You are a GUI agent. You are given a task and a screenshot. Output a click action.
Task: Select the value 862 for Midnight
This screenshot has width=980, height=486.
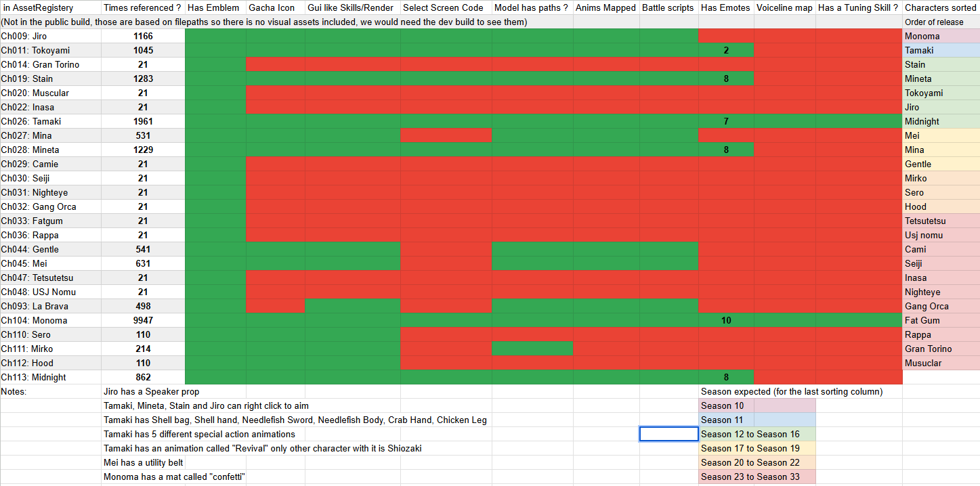pyautogui.click(x=143, y=377)
